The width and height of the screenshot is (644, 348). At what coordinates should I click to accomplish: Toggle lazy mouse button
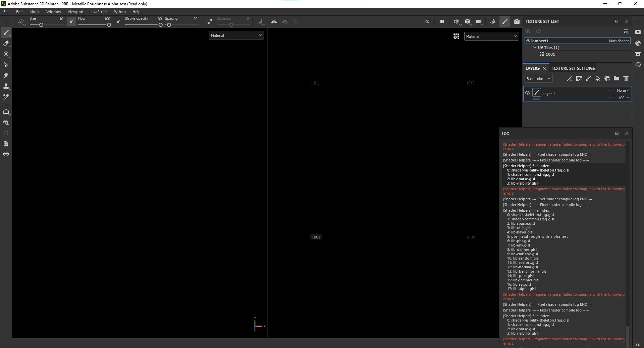(210, 21)
